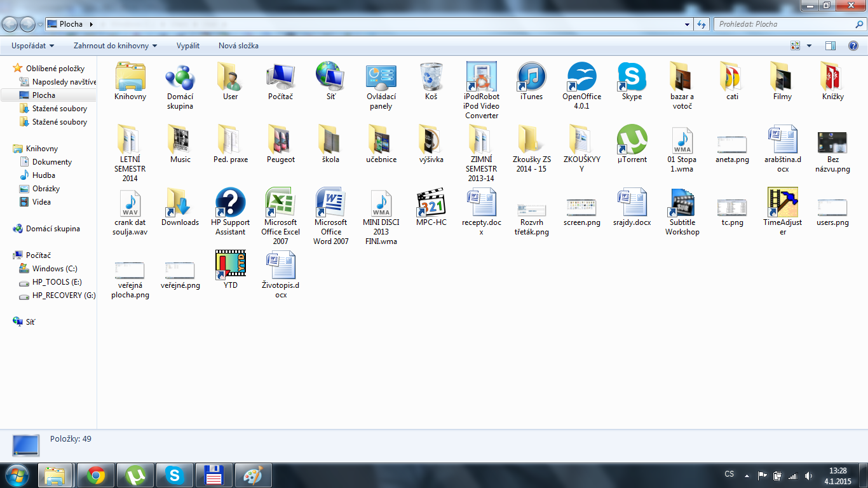Viewport: 868px width, 488px height.
Task: Select the screen.png thumbnail
Action: point(581,208)
